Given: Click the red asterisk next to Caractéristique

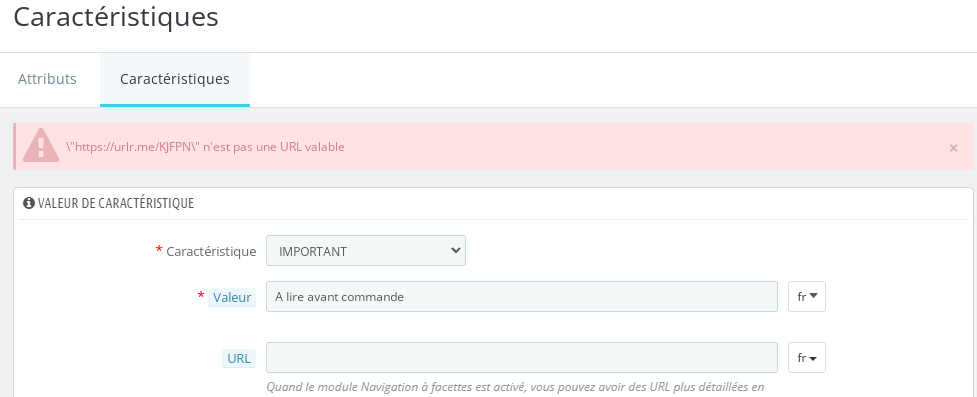Looking at the screenshot, I should pyautogui.click(x=159, y=250).
